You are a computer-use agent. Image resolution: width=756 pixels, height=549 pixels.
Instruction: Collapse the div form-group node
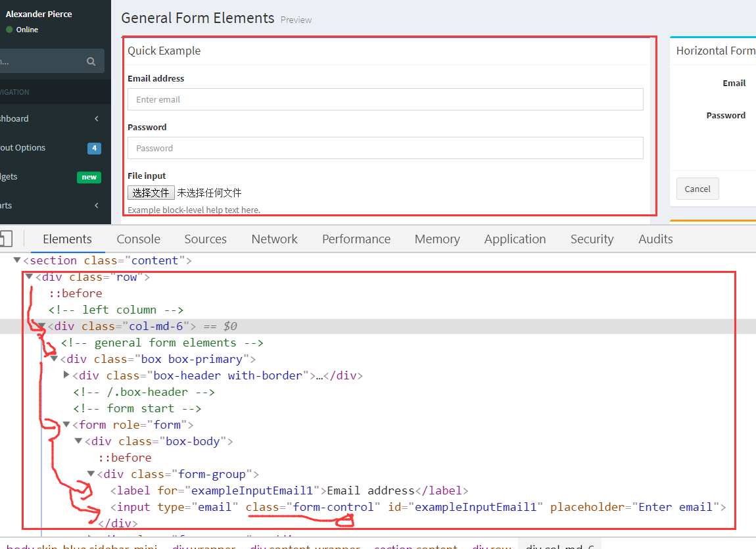click(91, 473)
